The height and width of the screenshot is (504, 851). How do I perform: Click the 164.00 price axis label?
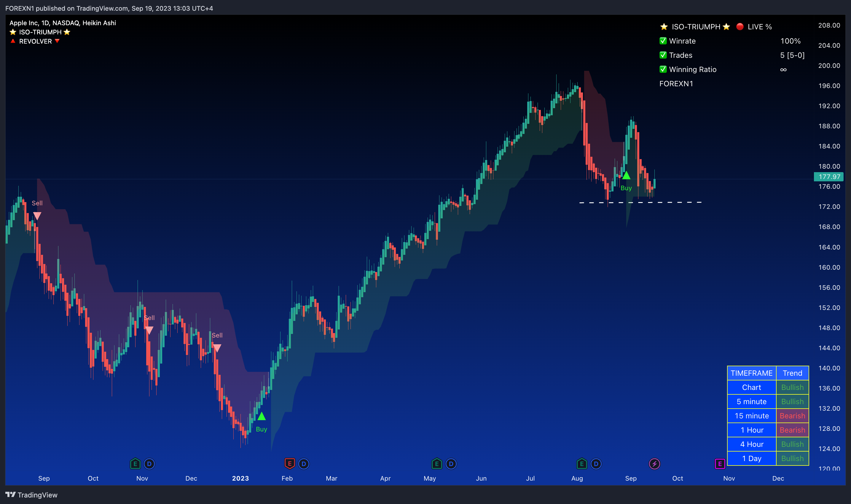pyautogui.click(x=829, y=247)
